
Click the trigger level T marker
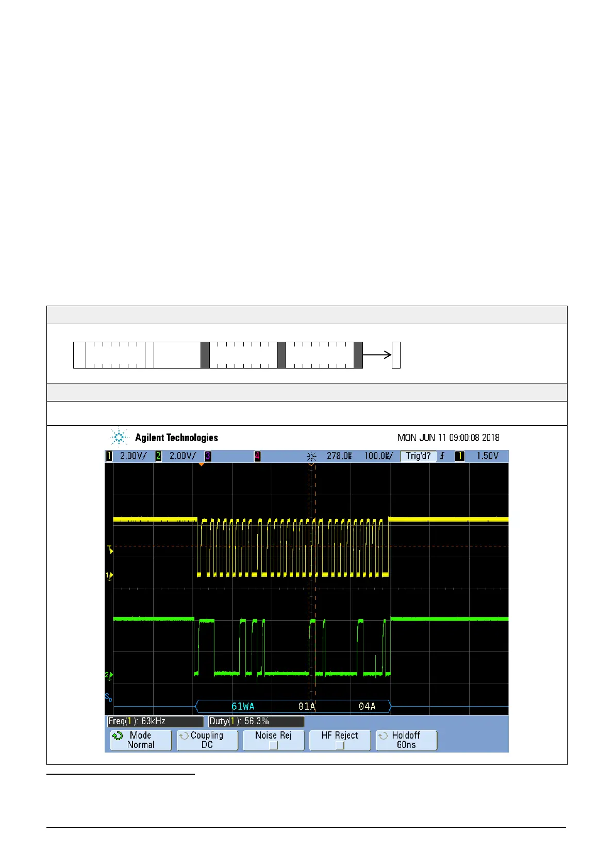coord(109,549)
